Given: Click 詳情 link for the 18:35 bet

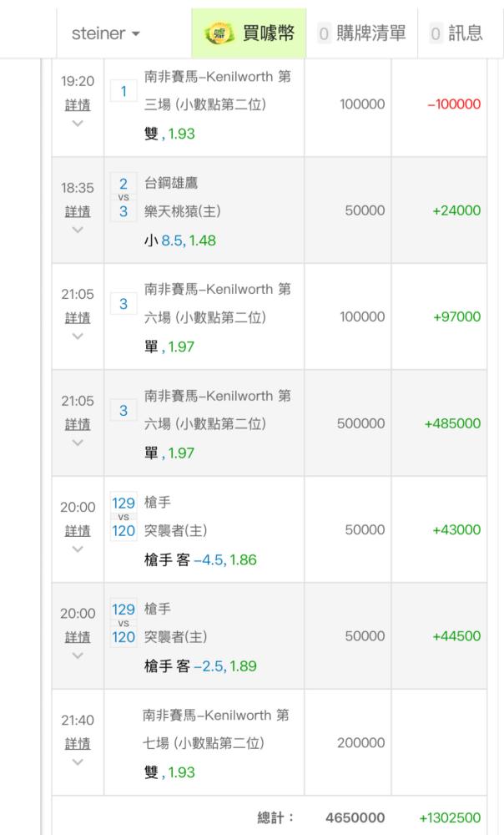Looking at the screenshot, I should 78,211.
